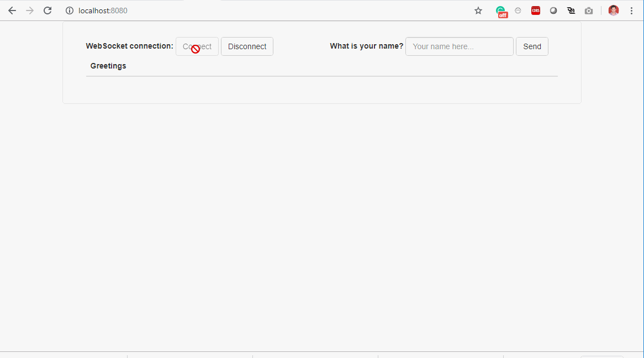
Task: Open the black bird-like extension icon
Action: coord(571,10)
